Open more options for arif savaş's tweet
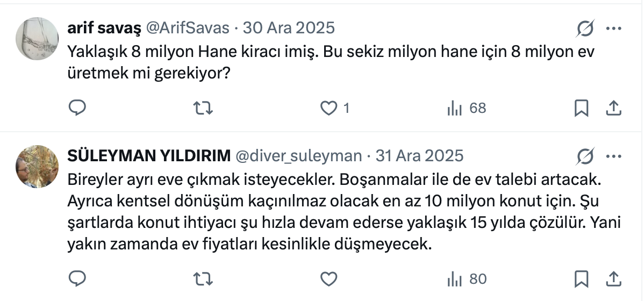 (613, 28)
